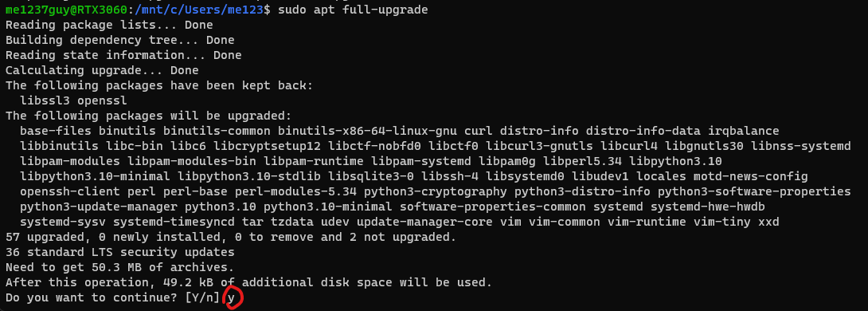The height and width of the screenshot is (311, 868).
Task: Click the '[Y/n]' continue prompt
Action: (x=202, y=297)
